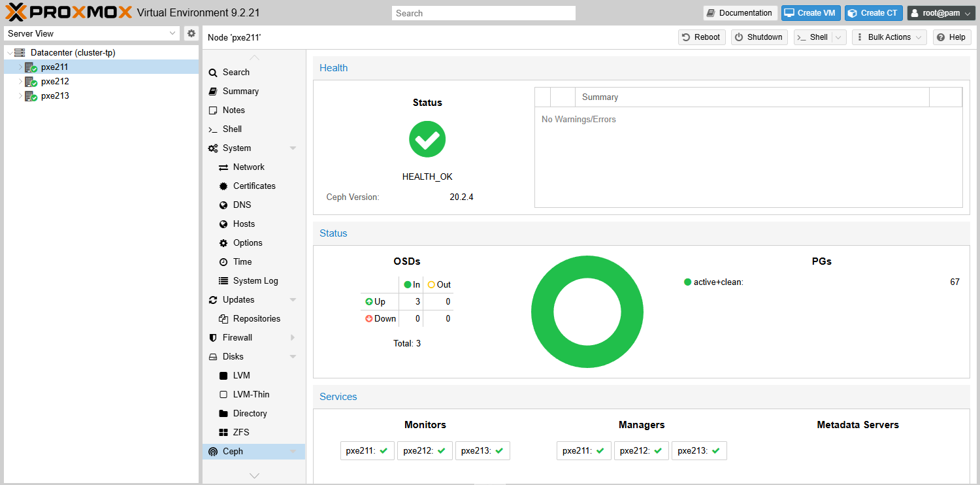Collapse the System menu section arrow
The height and width of the screenshot is (485, 980).
click(293, 148)
